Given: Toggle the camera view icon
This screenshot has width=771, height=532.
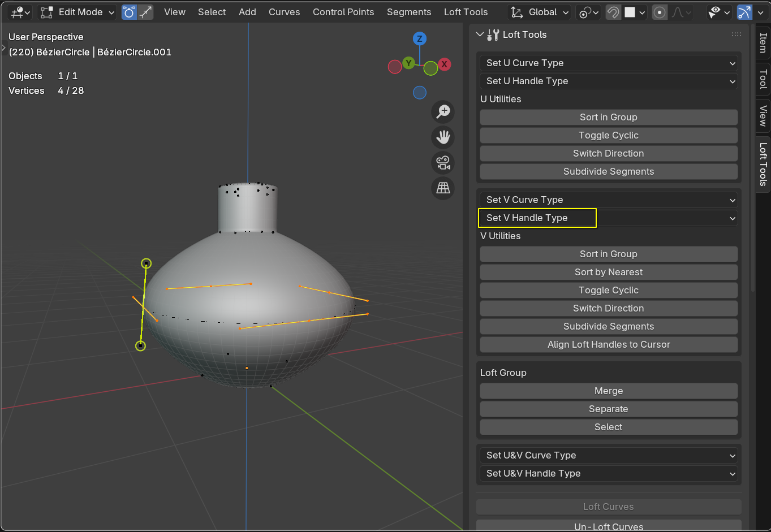Looking at the screenshot, I should pyautogui.click(x=443, y=162).
